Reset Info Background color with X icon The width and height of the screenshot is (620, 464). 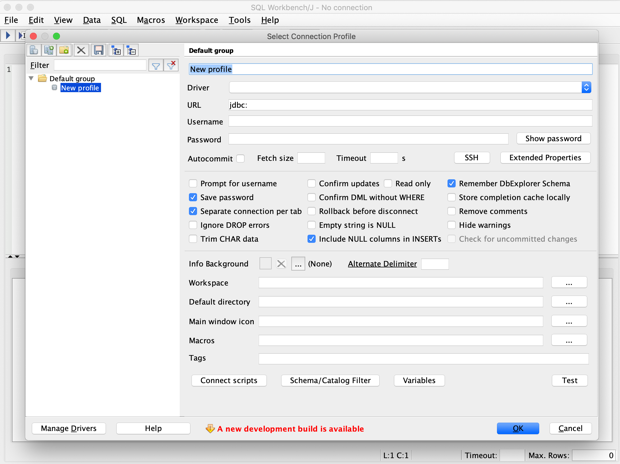tap(281, 264)
